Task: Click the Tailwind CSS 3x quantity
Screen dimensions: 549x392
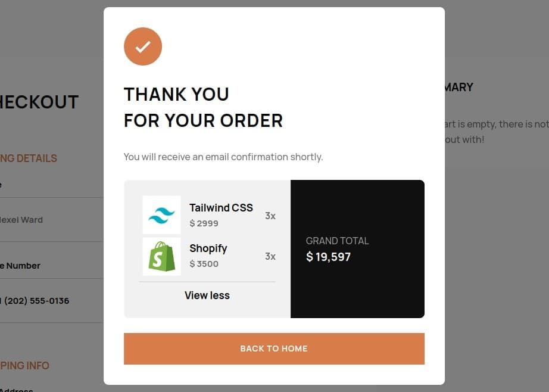Action: [270, 216]
